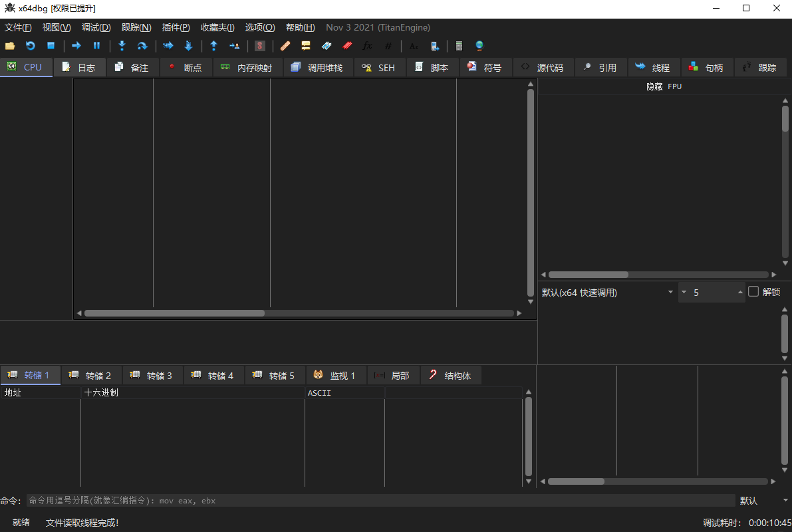Open the 句柄 tab
The width and height of the screenshot is (792, 532).
point(707,67)
